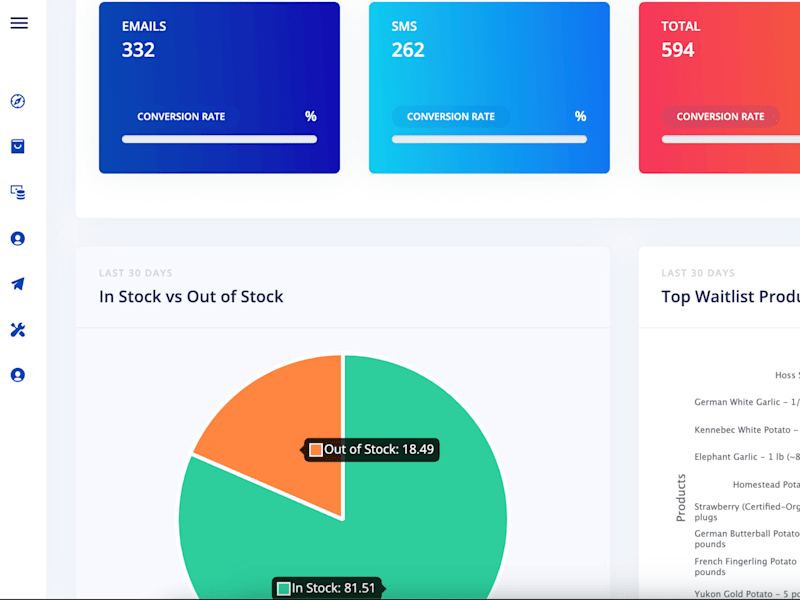Click the 'Hoss' product label in chart
Viewport: 800px width, 600px height.
tap(787, 375)
